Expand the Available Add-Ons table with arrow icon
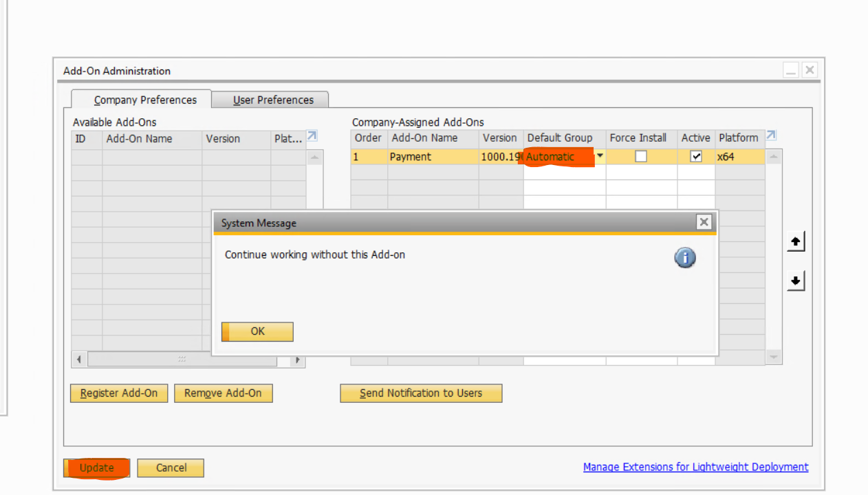The height and width of the screenshot is (495, 868). [x=312, y=136]
